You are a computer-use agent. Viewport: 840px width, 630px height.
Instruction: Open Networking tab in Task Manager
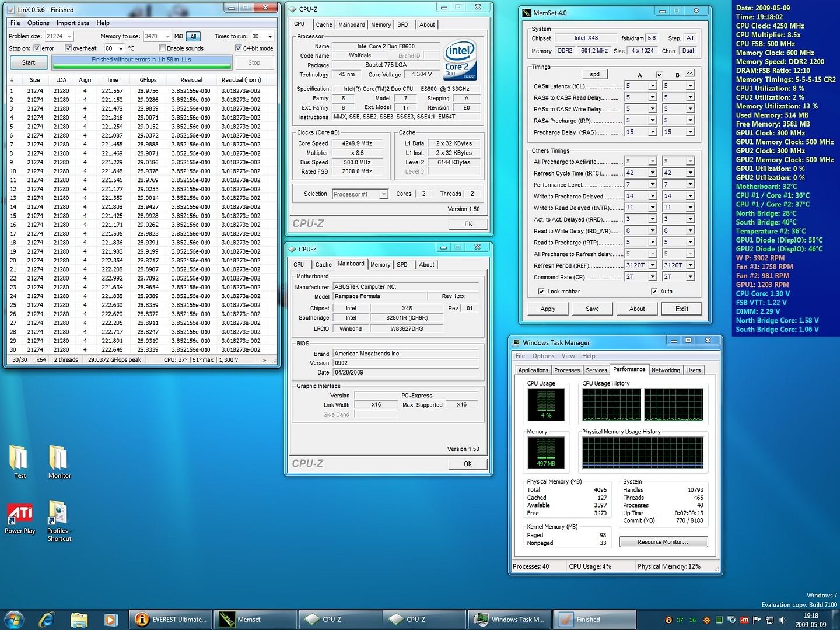coord(666,370)
